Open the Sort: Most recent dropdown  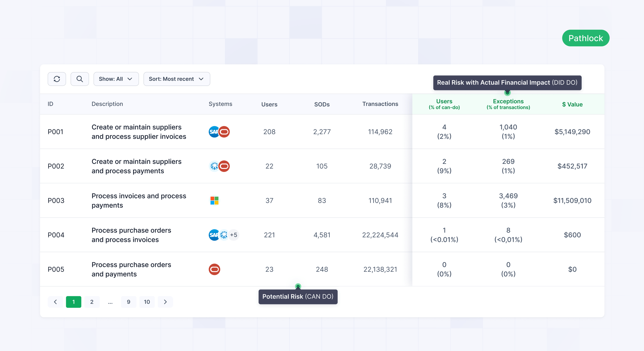[x=177, y=79]
